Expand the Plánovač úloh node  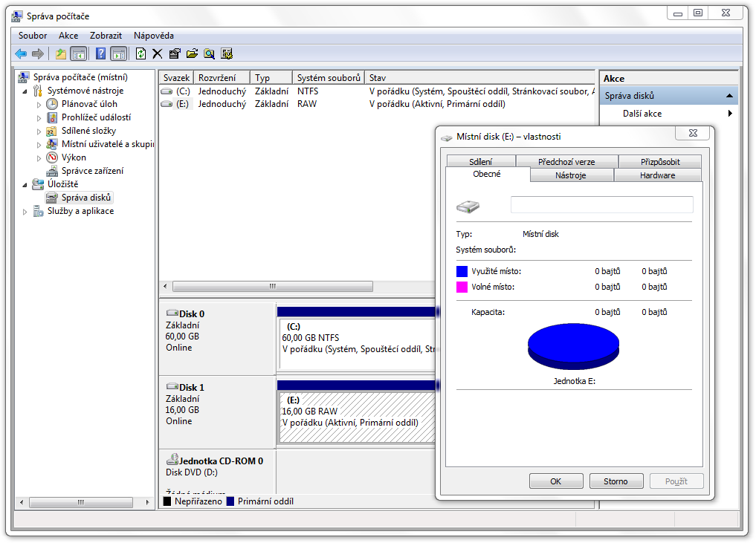point(39,105)
